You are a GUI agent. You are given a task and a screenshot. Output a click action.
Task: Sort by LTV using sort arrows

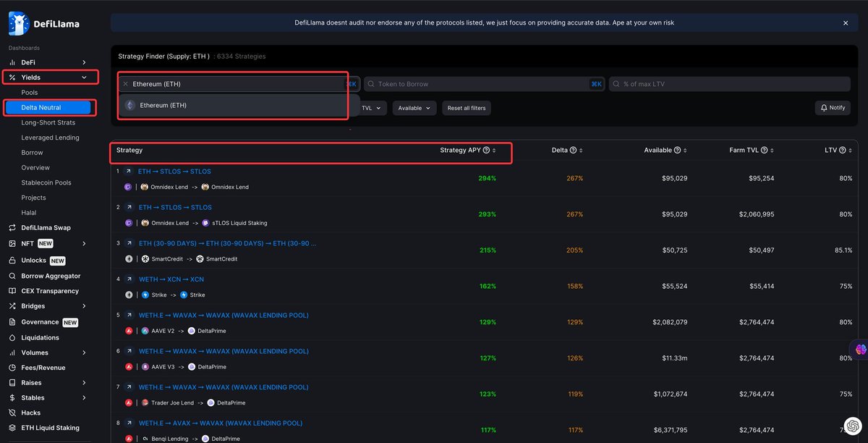point(850,151)
